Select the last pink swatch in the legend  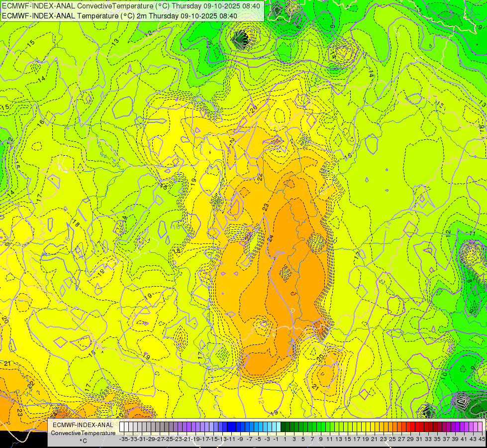pos(480,427)
